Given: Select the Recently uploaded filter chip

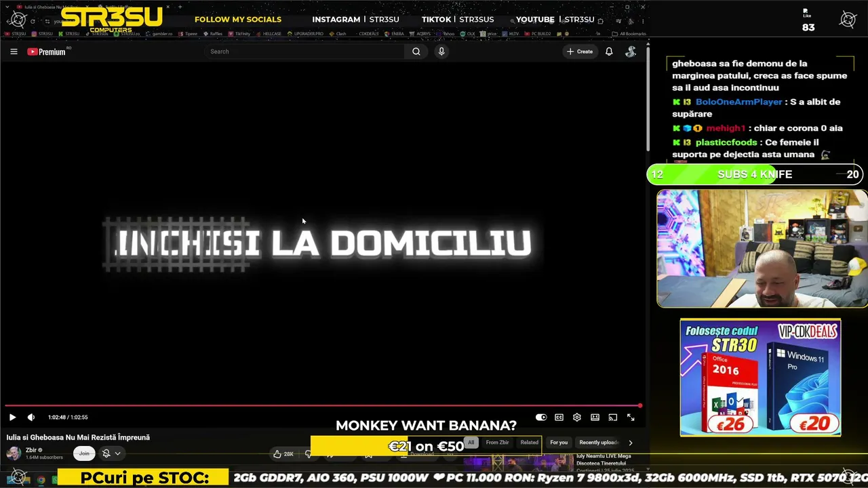Looking at the screenshot, I should point(599,443).
